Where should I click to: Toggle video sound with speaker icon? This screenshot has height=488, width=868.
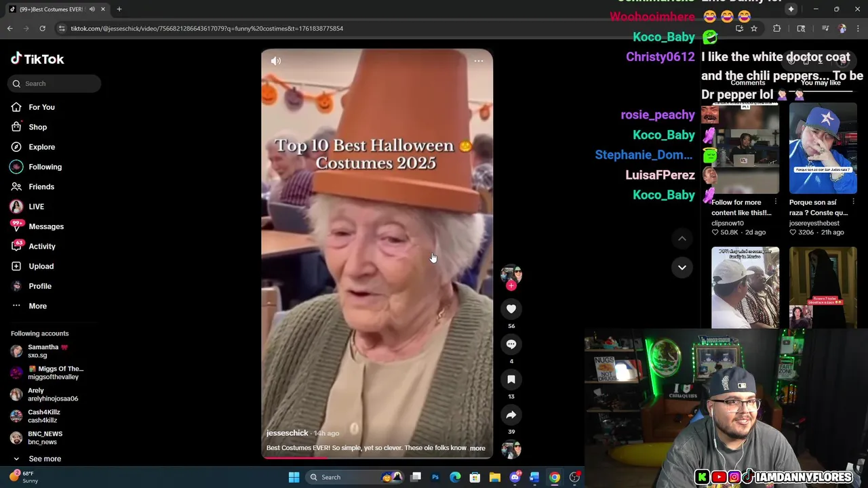[276, 61]
